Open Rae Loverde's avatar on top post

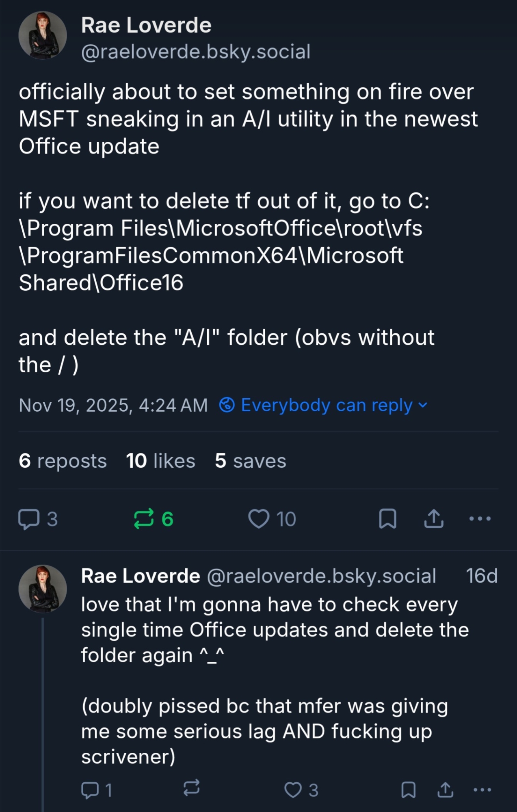(x=43, y=36)
